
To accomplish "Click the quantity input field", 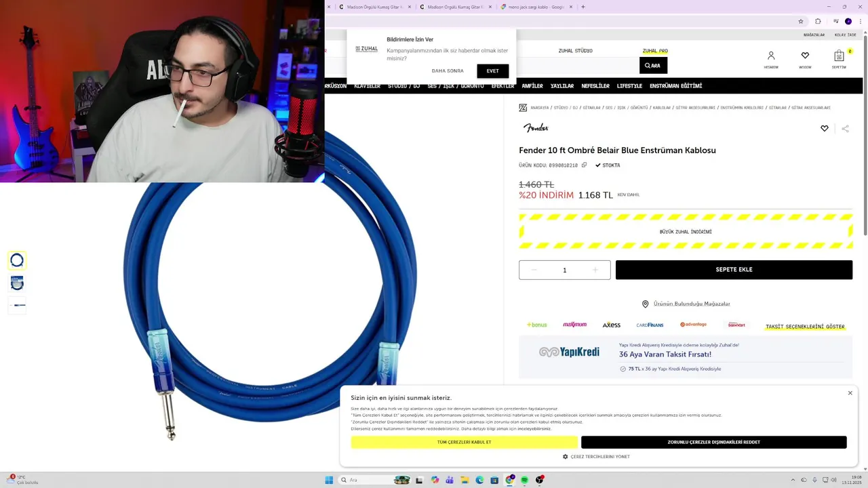I will pyautogui.click(x=564, y=270).
